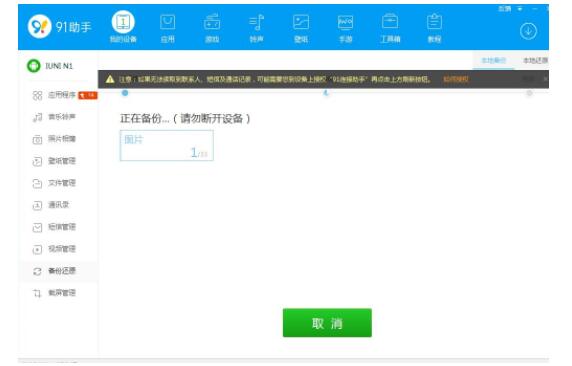Open the title bar dropdown arrow menu

520,9
